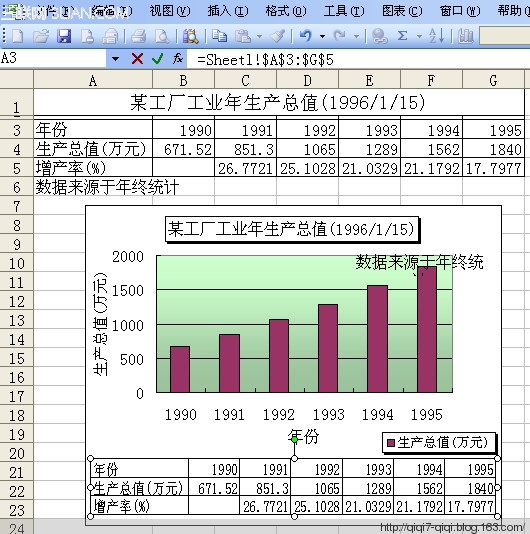Click the chart annotation 数据来源于年终统

pos(420,262)
